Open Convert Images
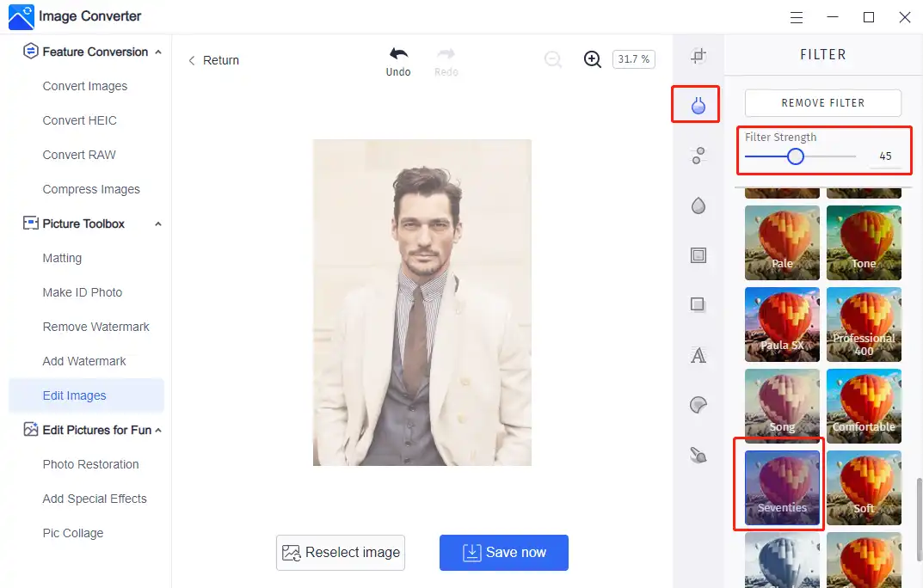Viewport: 923px width, 588px height. pos(85,86)
